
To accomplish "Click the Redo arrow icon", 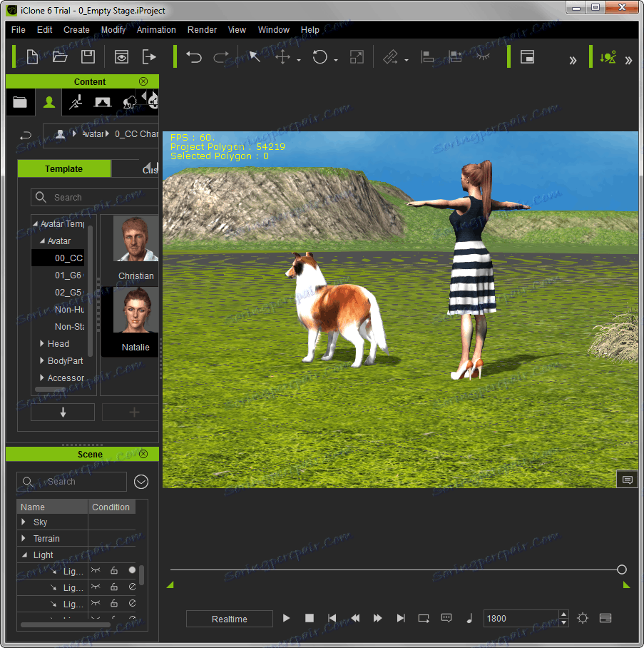I will (x=221, y=56).
